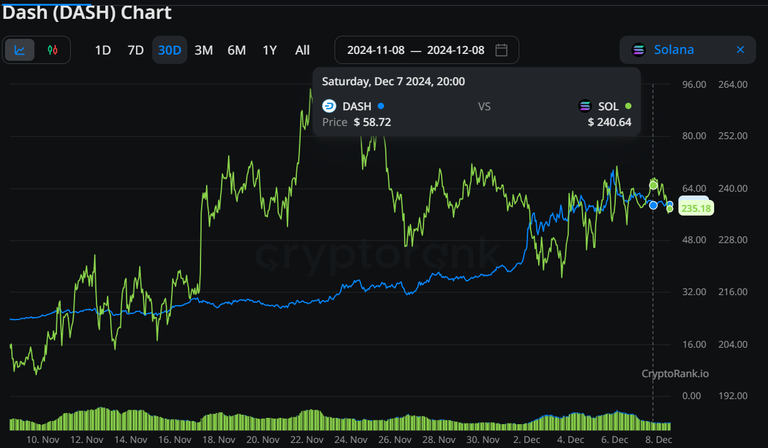This screenshot has height=448, width=768.
Task: Click the Solana comparison label
Action: 674,49
